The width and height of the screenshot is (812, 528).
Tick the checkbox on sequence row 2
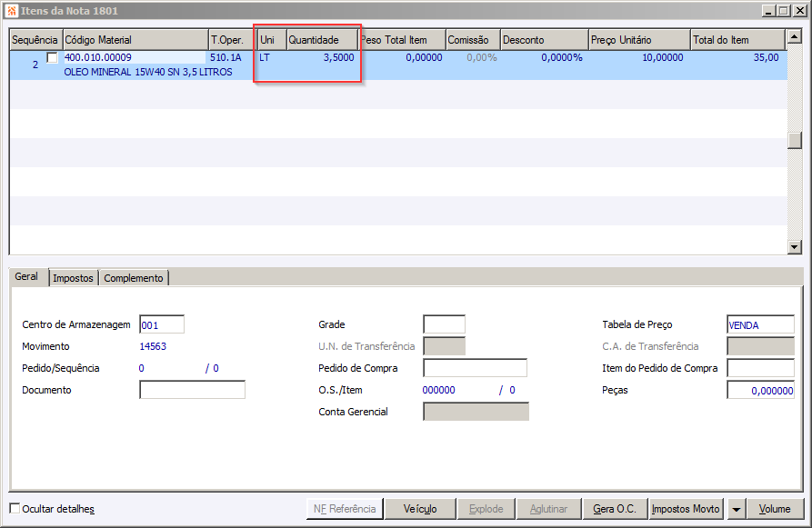[x=53, y=57]
